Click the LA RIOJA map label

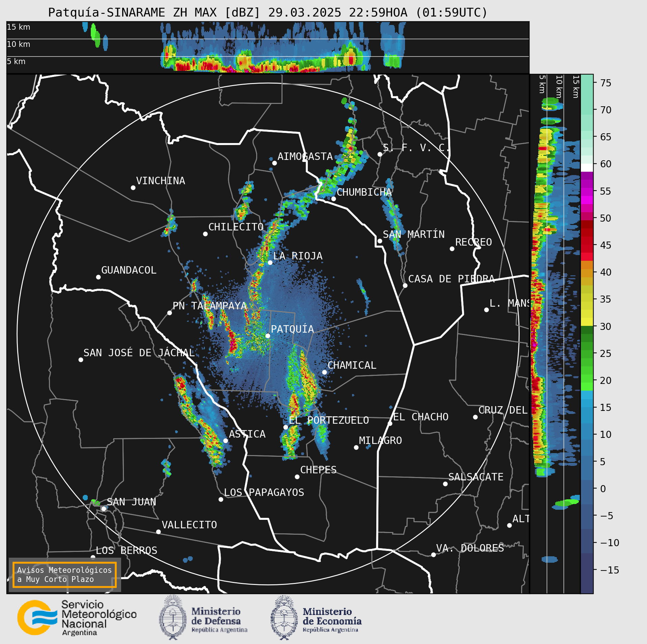click(298, 256)
